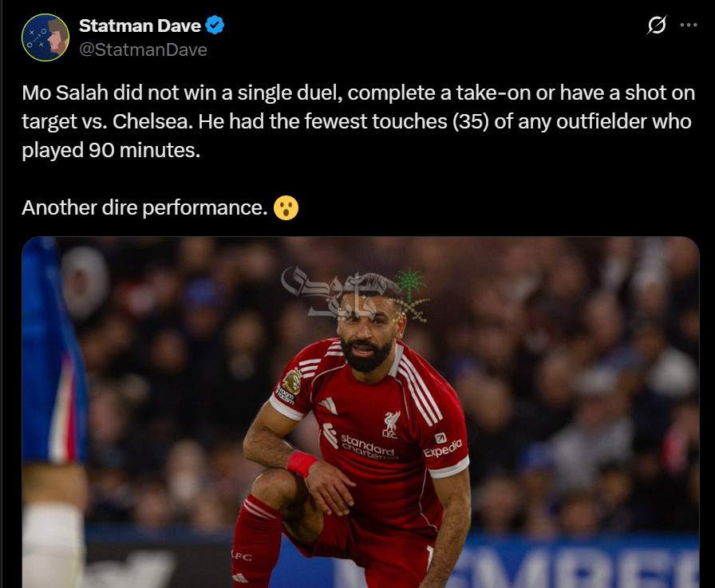Click the Standard Chartered sponsor logo

click(x=360, y=442)
